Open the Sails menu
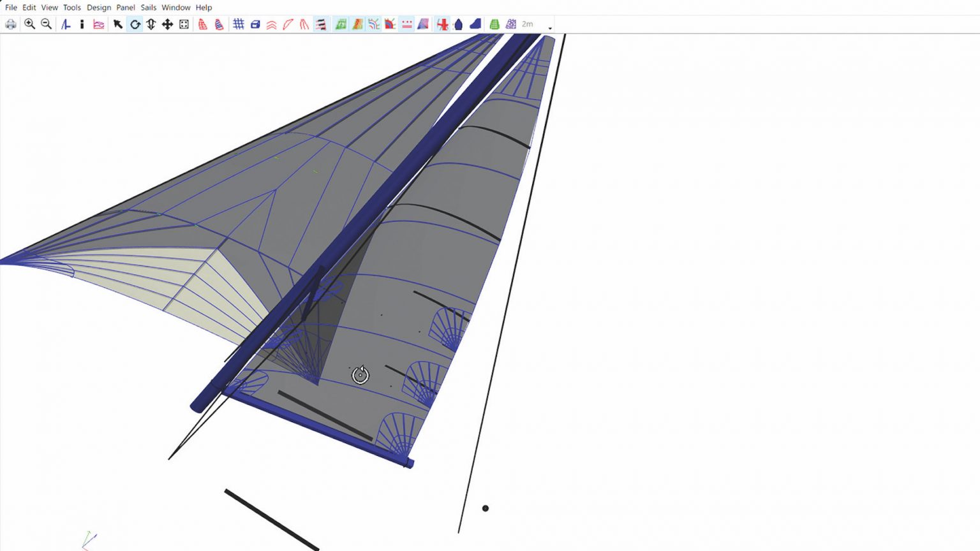Screen dimensions: 980x551 click(x=148, y=7)
